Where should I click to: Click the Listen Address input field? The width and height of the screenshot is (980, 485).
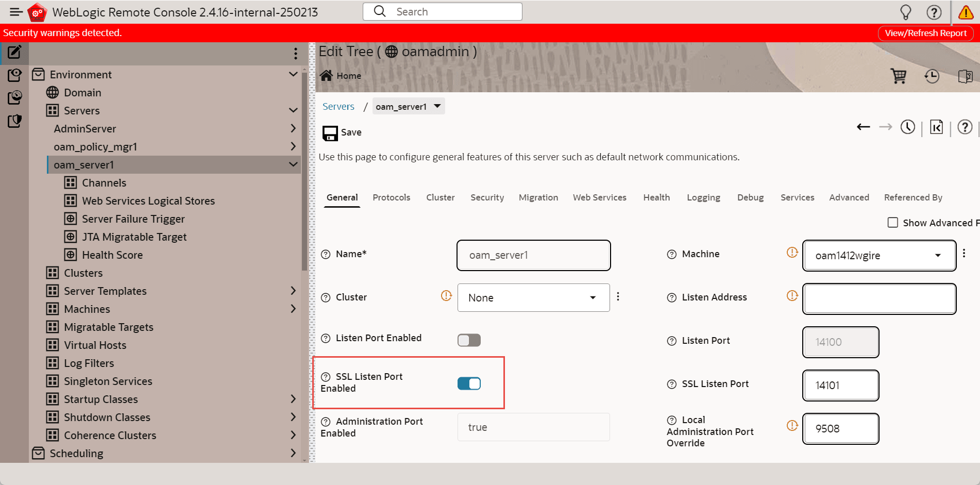click(x=879, y=299)
